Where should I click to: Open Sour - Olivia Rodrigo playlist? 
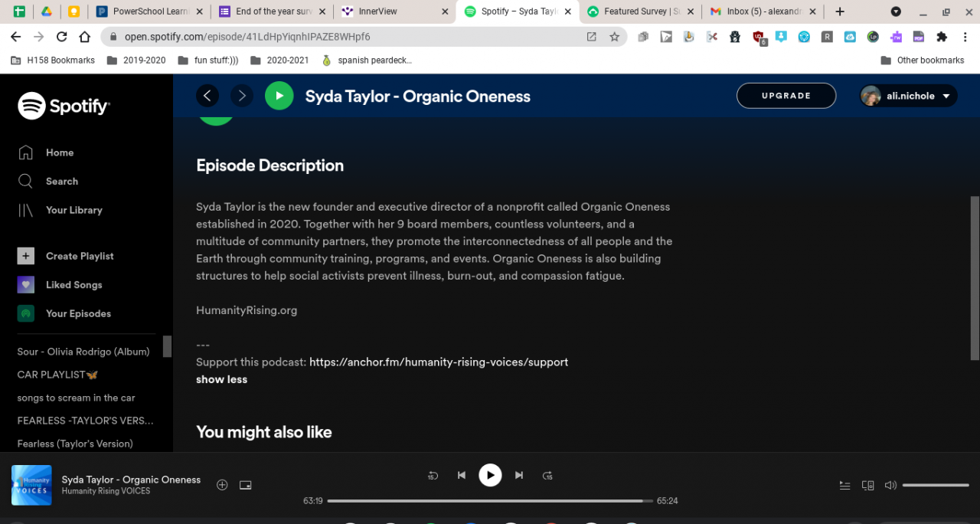tap(83, 352)
